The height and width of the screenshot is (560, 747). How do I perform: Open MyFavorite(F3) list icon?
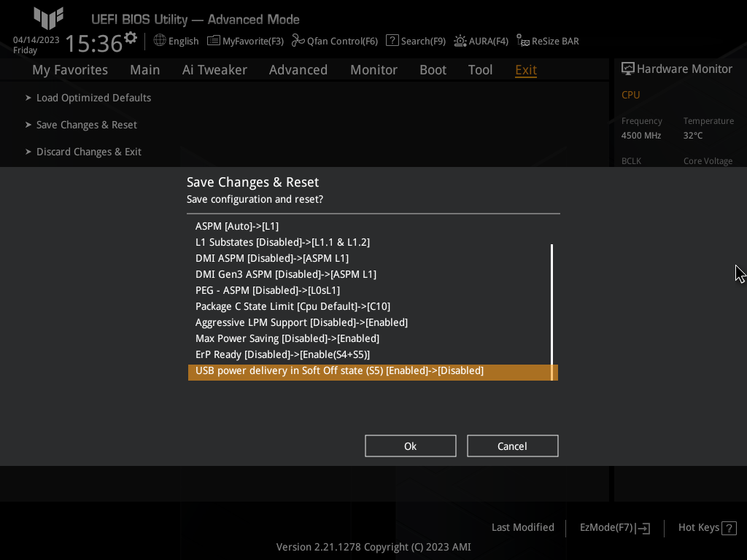(214, 41)
